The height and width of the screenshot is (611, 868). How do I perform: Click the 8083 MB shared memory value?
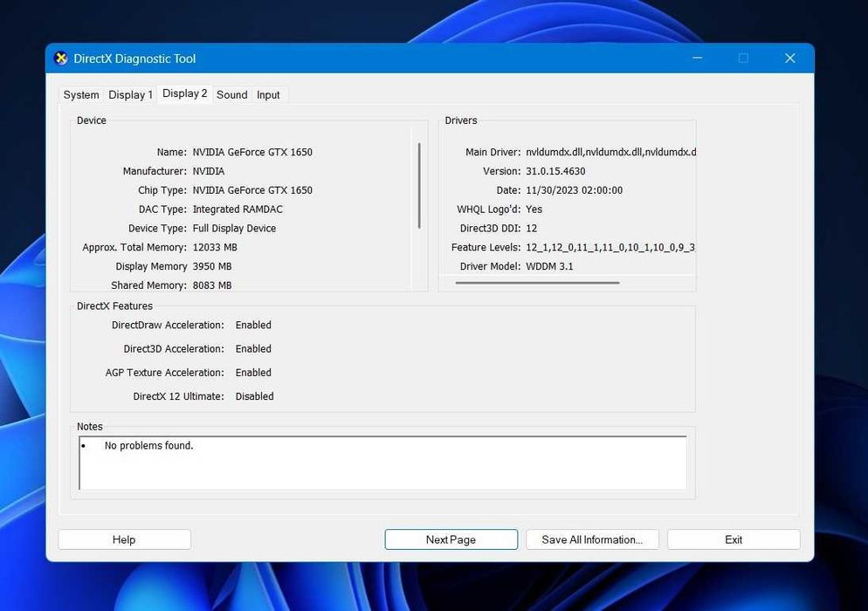pyautogui.click(x=212, y=285)
